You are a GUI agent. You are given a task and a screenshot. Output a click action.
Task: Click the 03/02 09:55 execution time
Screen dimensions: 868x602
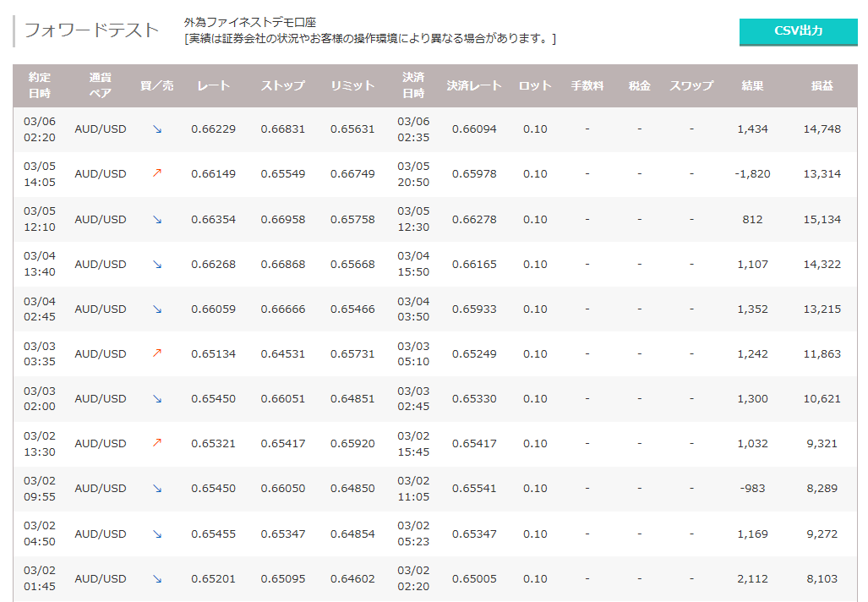coord(40,489)
